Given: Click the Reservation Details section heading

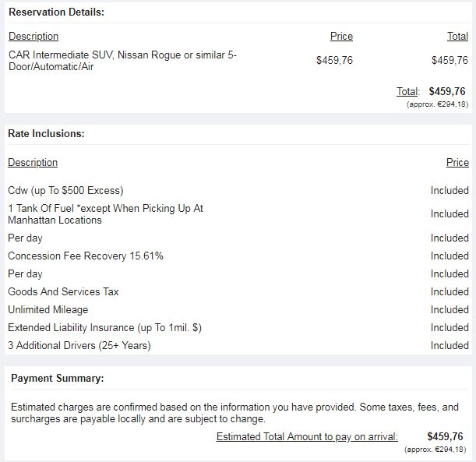Looking at the screenshot, I should [x=56, y=12].
